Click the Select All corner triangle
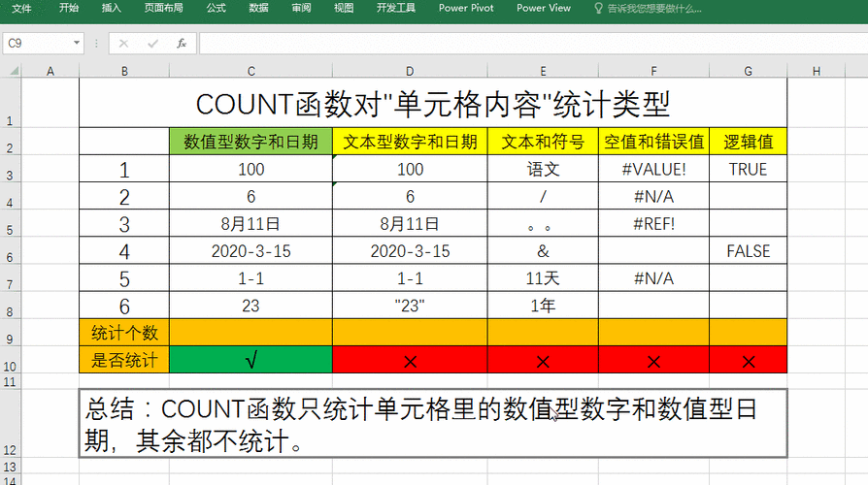Screen dimensions: 868x485 pos(11,71)
